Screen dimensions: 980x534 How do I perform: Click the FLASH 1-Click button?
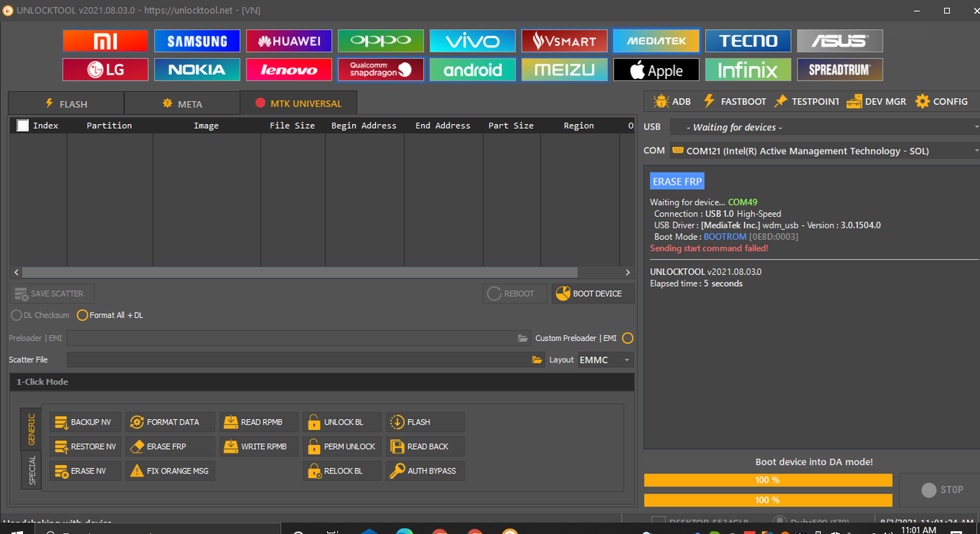(425, 422)
